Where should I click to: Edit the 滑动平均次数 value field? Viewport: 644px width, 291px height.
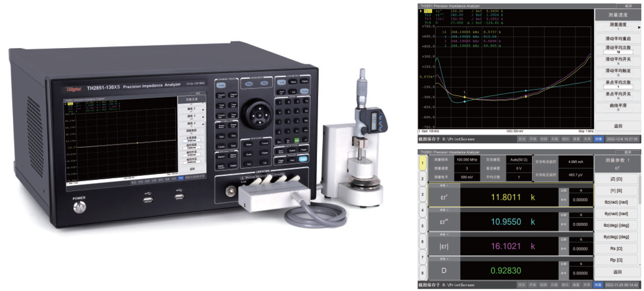618,52
